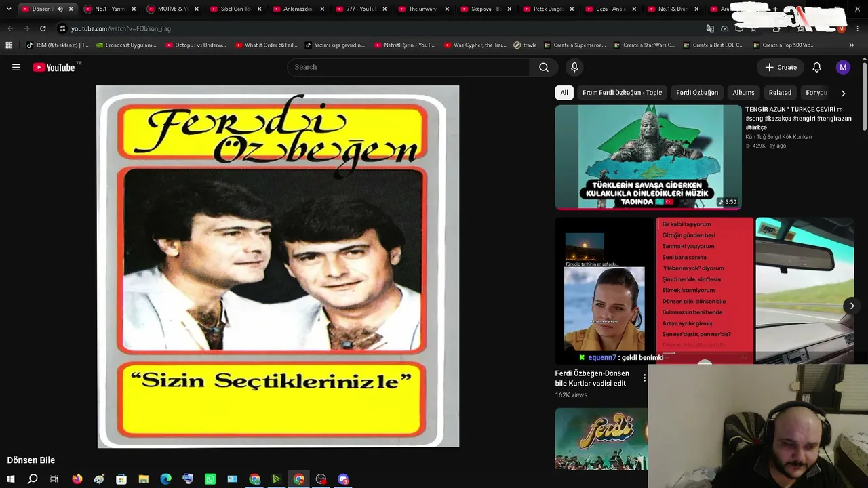Image resolution: width=868 pixels, height=488 pixels.
Task: Open the account avatar menu
Action: tap(843, 67)
